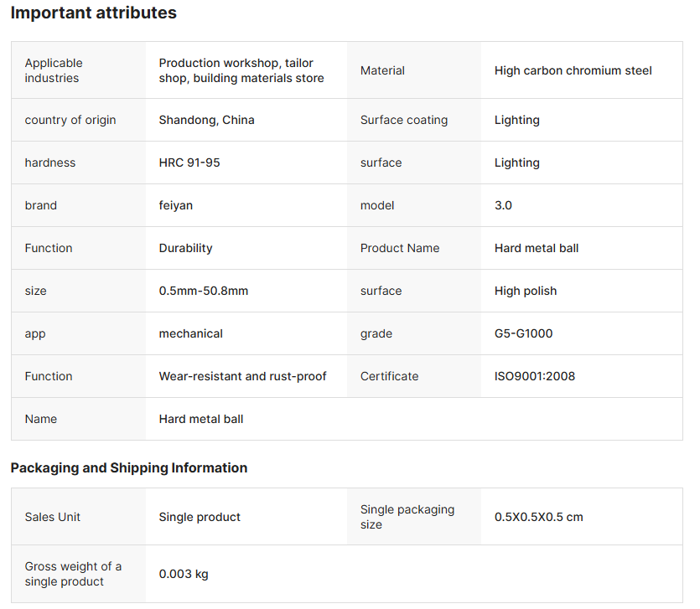This screenshot has width=700, height=609.
Task: Click the "Surface coating" label cell
Action: [x=404, y=120]
